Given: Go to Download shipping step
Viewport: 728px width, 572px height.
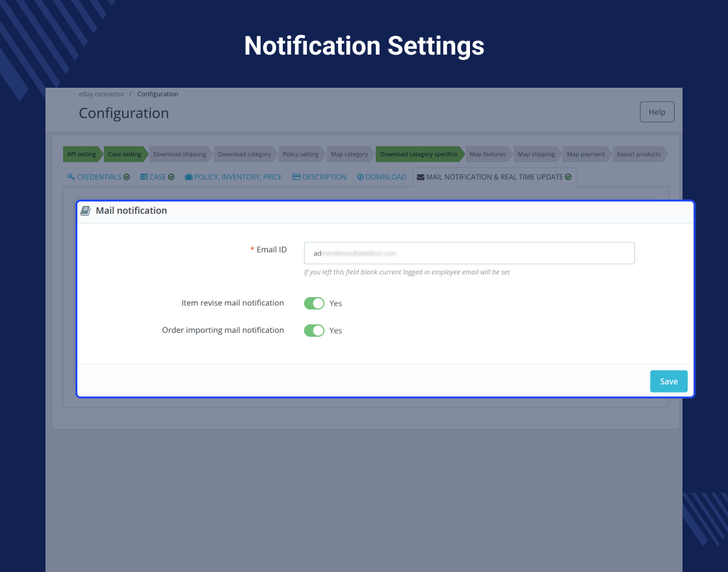Looking at the screenshot, I should pyautogui.click(x=180, y=154).
